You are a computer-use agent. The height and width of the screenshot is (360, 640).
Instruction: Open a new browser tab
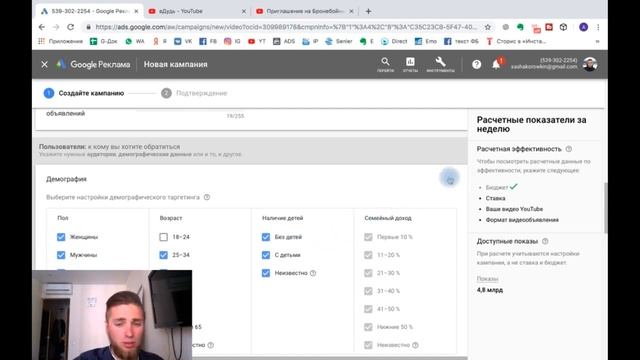click(x=368, y=11)
